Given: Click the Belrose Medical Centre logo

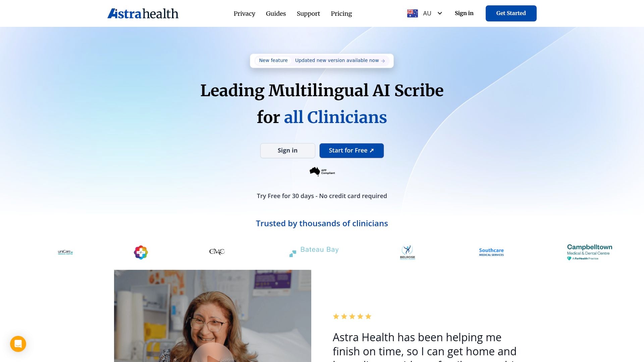Looking at the screenshot, I should [408, 252].
